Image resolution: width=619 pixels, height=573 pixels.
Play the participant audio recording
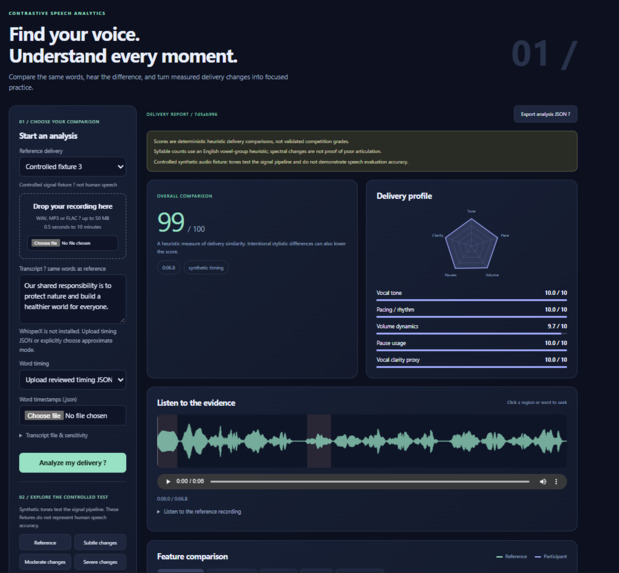pos(168,481)
